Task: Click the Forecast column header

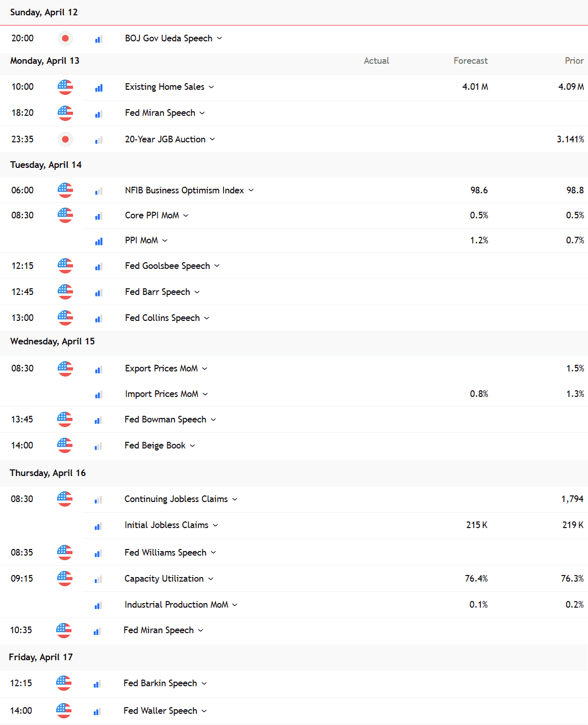Action: [x=470, y=61]
